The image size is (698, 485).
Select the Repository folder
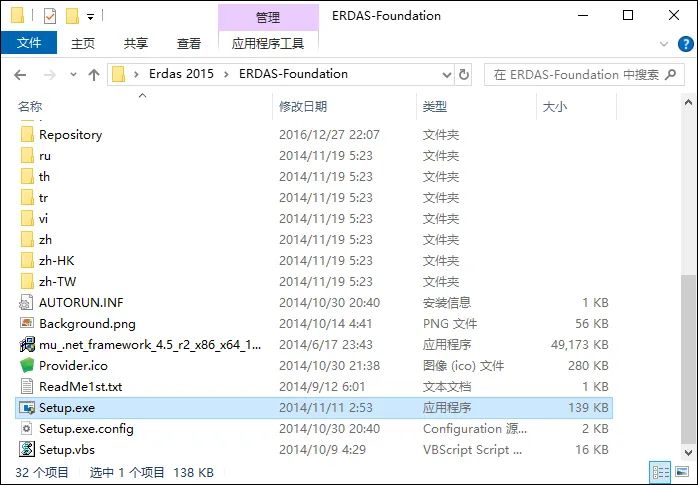coord(70,134)
